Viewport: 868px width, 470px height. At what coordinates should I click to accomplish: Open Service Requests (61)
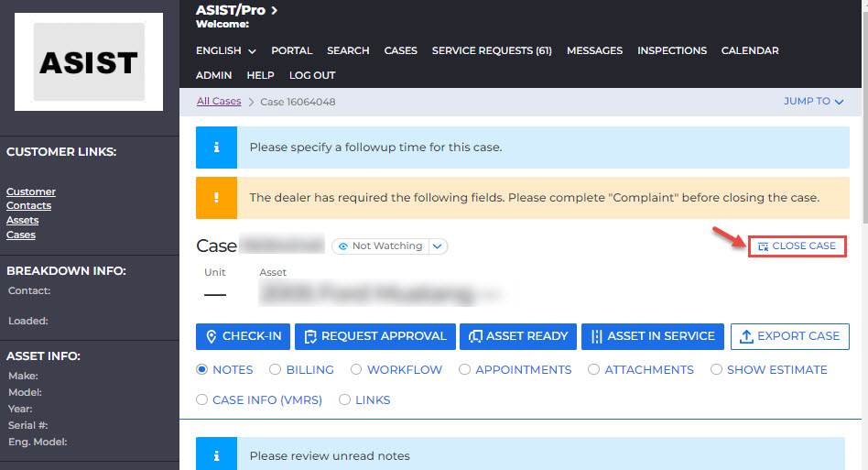point(492,50)
